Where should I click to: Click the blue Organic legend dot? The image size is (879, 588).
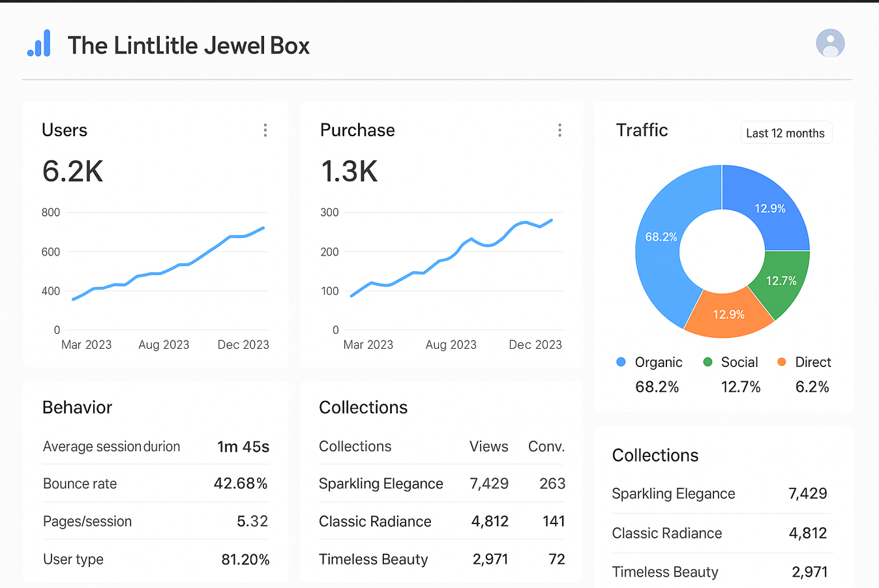pos(621,362)
